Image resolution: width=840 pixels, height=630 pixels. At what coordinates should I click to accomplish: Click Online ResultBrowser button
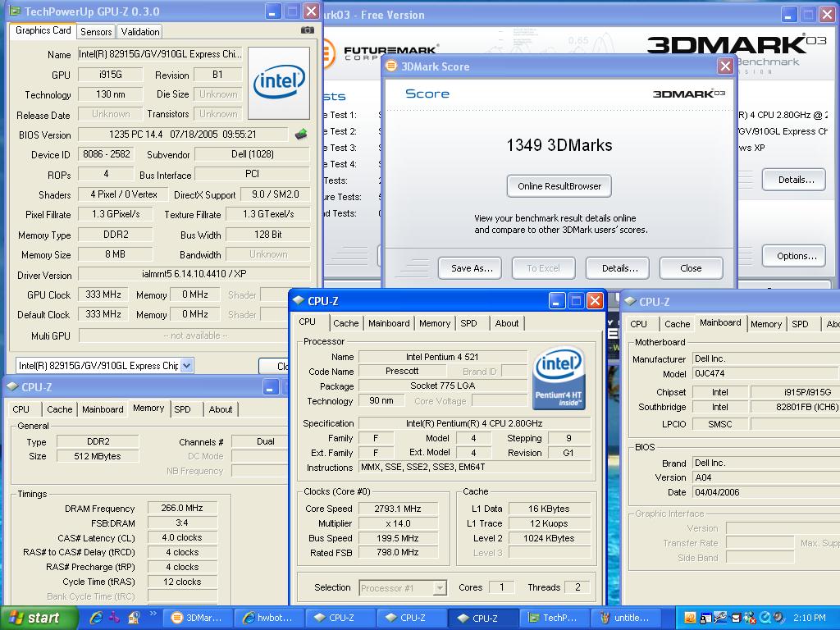coord(559,186)
